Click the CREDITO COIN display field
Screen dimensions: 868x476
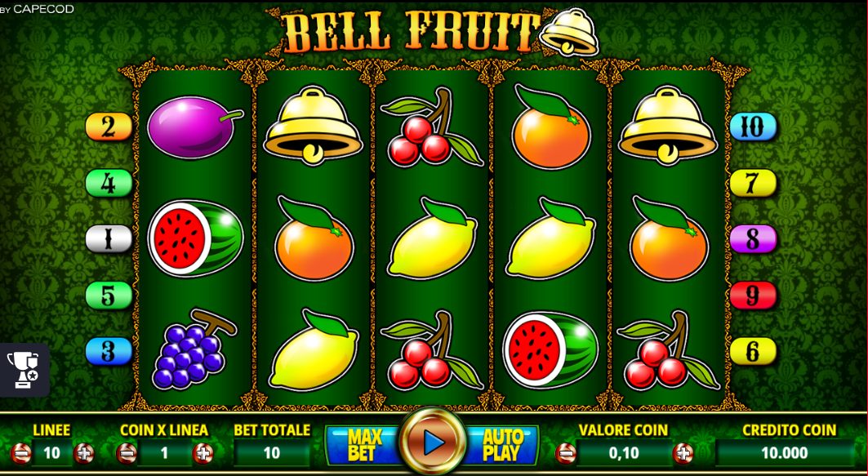[x=785, y=453]
